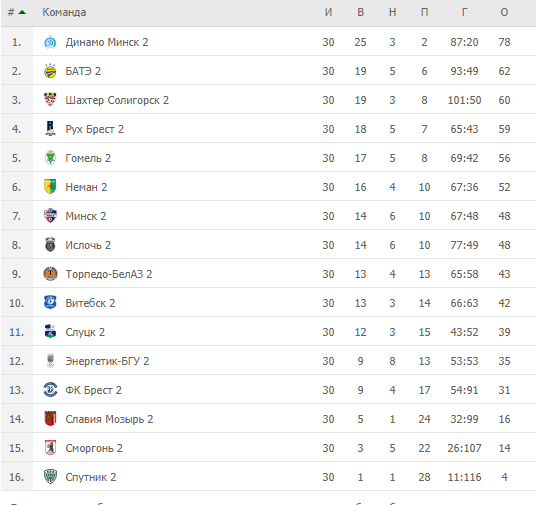Open the Минск 2 team link
536x505 pixels.
[86, 216]
